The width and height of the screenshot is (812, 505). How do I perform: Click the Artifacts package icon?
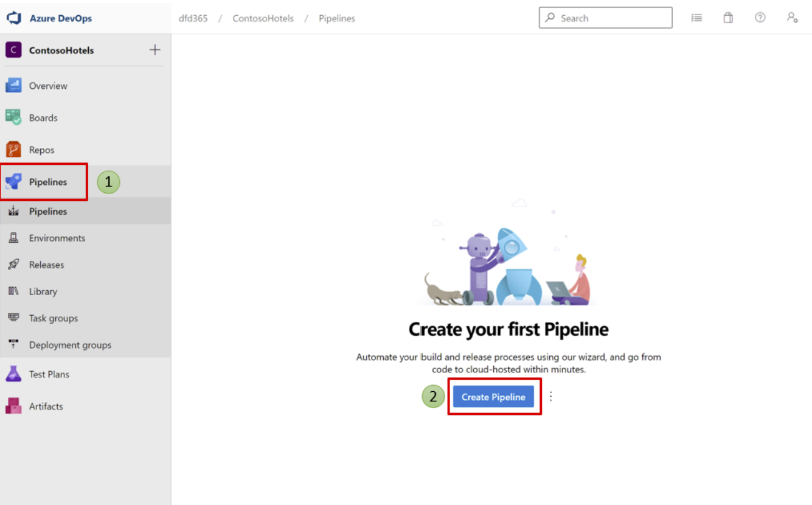13,406
